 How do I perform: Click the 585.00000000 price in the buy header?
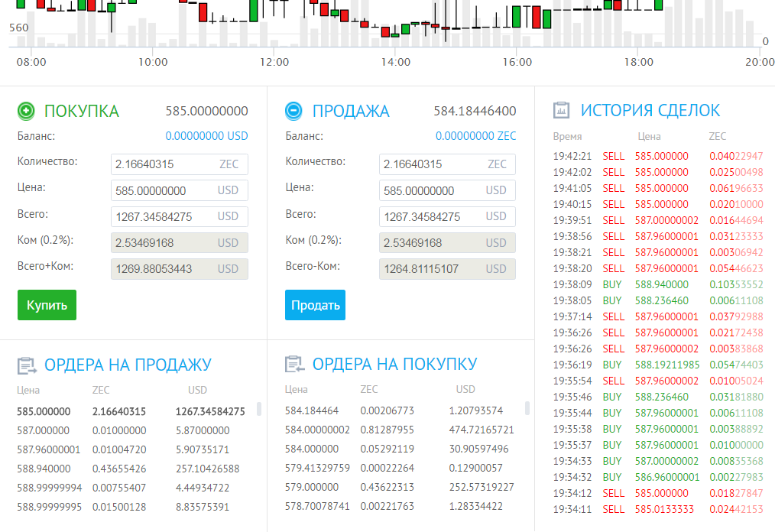click(x=206, y=112)
